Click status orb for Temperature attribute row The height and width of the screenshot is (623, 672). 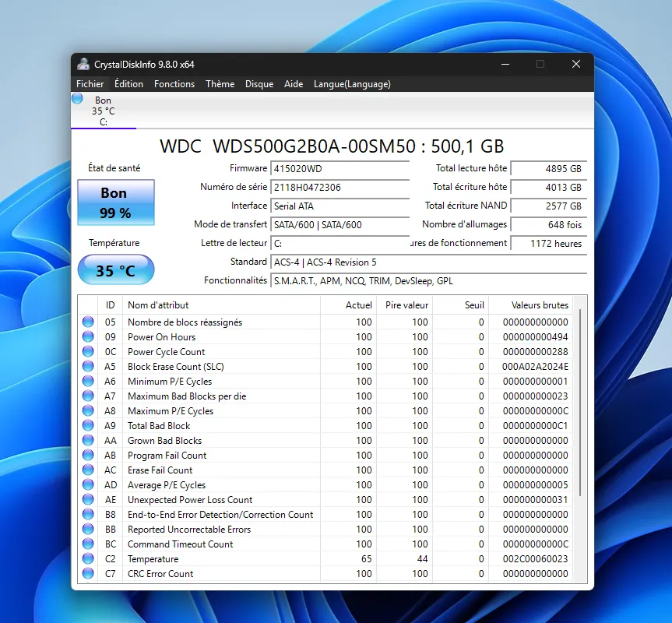(x=88, y=558)
